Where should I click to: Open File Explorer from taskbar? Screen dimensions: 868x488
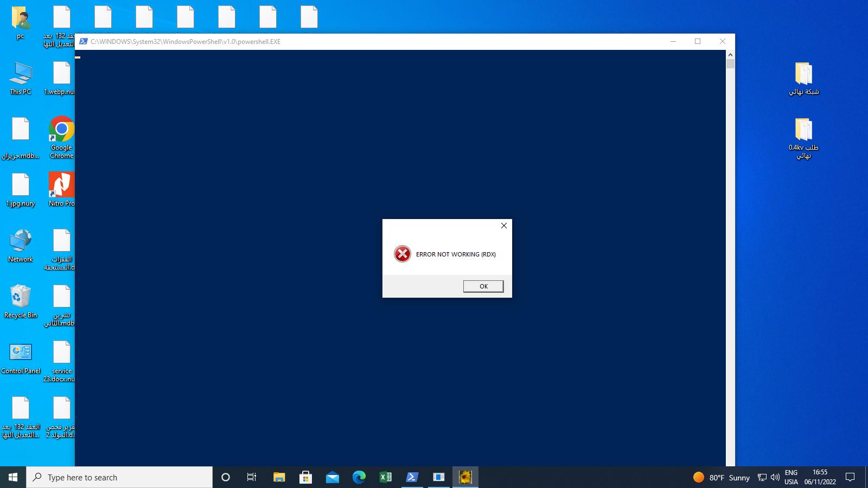pos(279,477)
